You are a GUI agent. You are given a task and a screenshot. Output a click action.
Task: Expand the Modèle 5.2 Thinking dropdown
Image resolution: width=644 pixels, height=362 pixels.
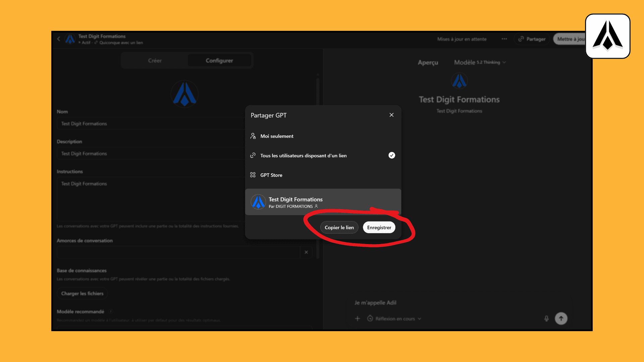[x=480, y=62]
